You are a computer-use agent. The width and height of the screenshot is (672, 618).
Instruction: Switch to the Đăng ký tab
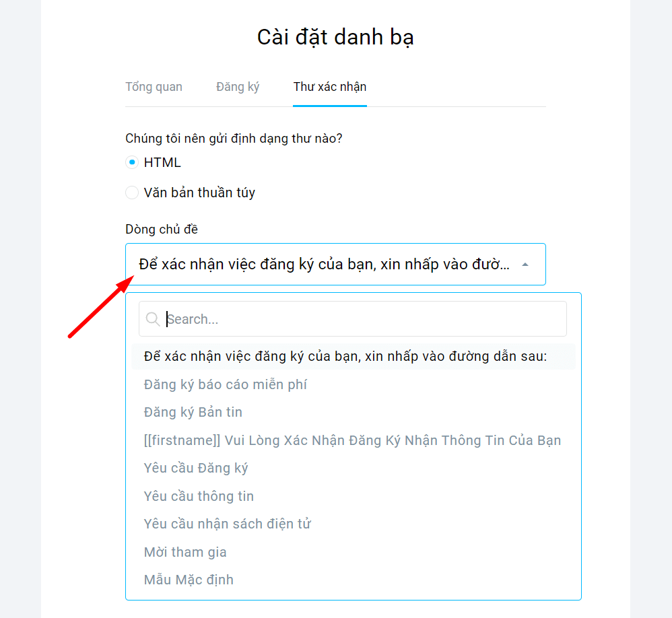point(238,87)
